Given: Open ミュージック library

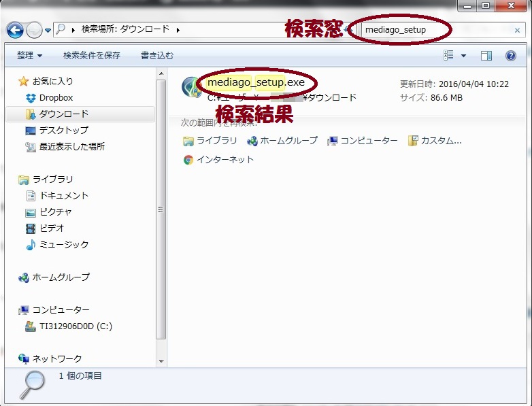Looking at the screenshot, I should (x=64, y=245).
